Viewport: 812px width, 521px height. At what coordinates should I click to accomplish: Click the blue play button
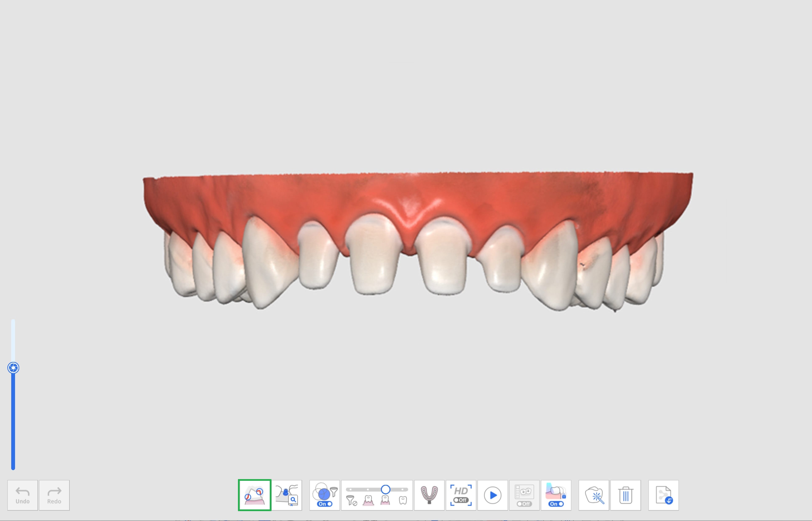pyautogui.click(x=493, y=495)
